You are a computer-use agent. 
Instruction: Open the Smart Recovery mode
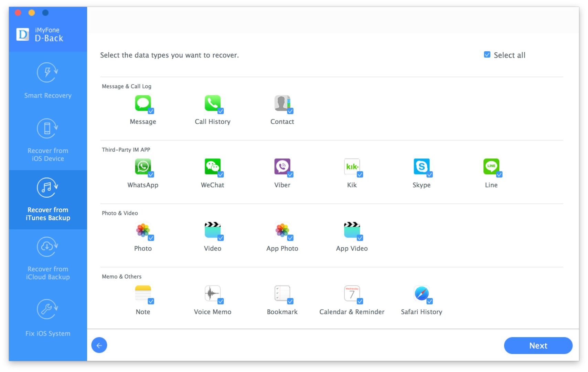[x=48, y=81]
